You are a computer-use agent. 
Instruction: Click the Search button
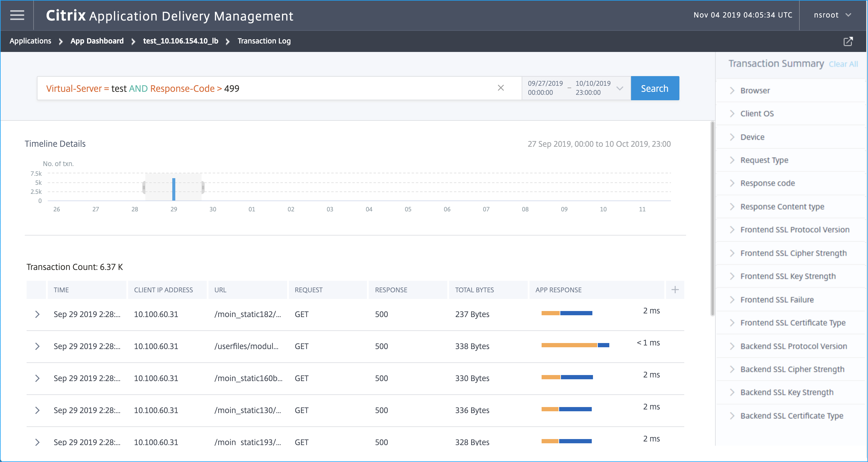tap(655, 88)
